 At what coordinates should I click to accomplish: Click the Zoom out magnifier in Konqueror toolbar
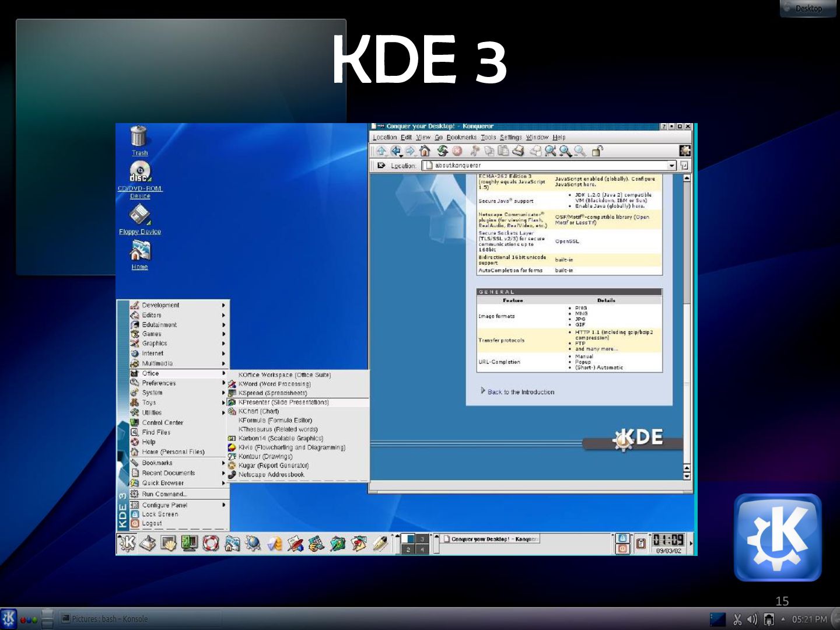pyautogui.click(x=580, y=151)
